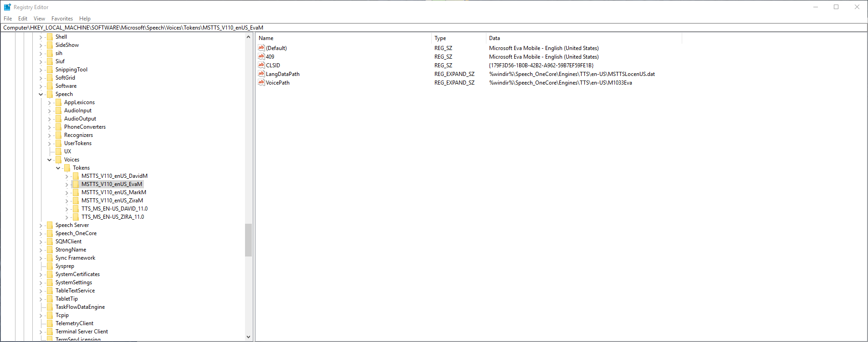Expand the UserTokens key

pyautogui.click(x=49, y=143)
